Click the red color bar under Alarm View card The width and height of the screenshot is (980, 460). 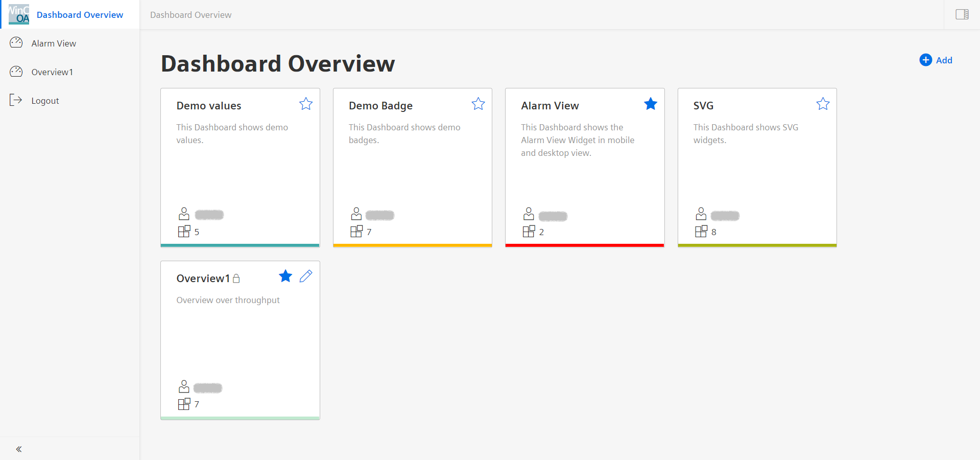[x=584, y=245]
